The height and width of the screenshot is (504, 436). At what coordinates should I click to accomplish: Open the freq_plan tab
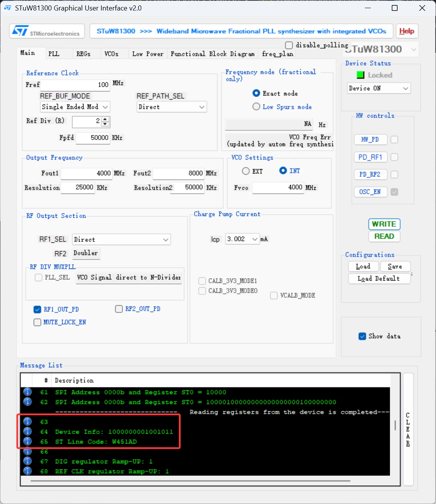coord(278,54)
